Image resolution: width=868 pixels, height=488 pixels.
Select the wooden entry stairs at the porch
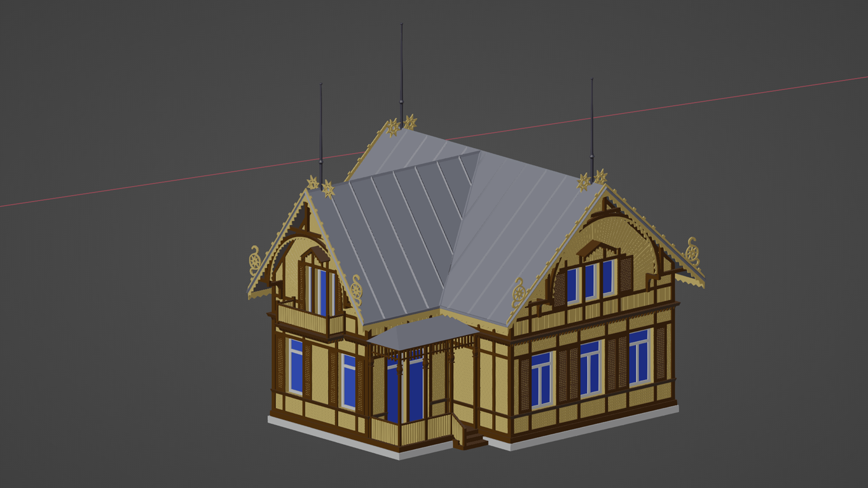pyautogui.click(x=471, y=437)
